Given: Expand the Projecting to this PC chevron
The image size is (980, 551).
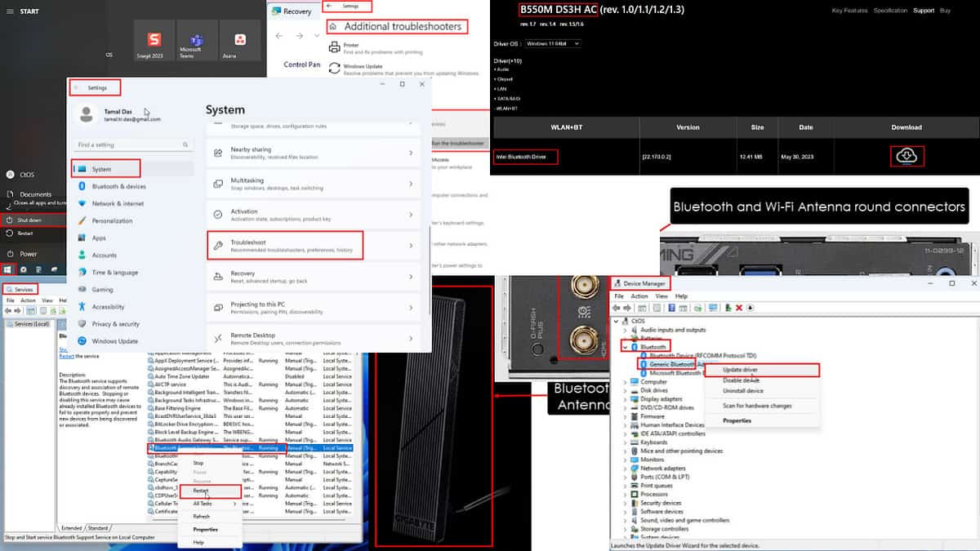Looking at the screenshot, I should point(411,307).
